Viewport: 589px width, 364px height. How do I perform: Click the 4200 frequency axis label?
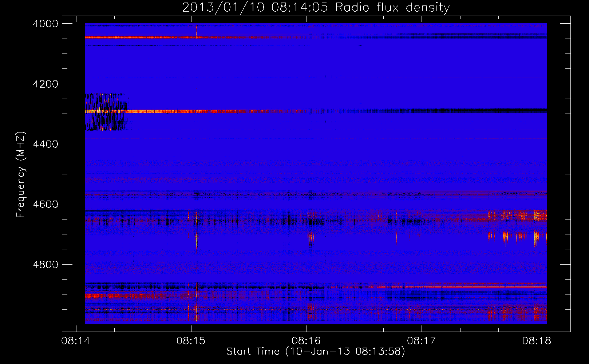(46, 84)
